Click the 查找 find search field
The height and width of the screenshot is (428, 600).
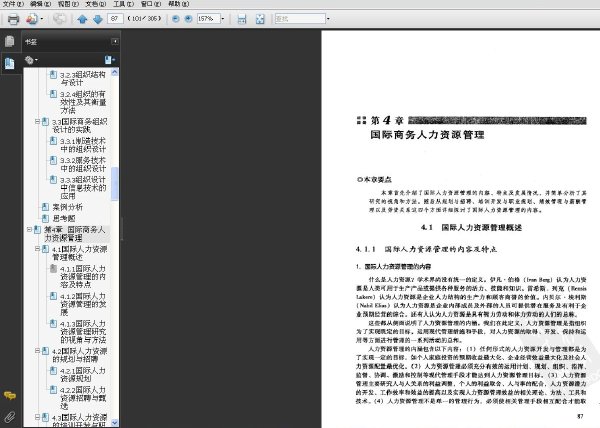(x=300, y=18)
